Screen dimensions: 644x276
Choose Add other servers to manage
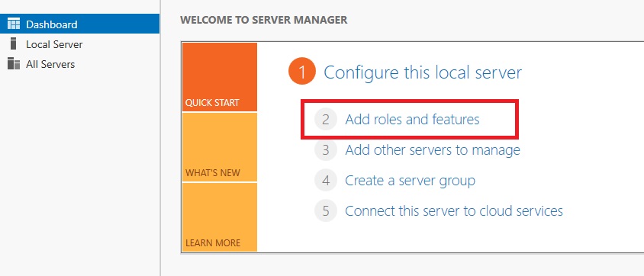[x=433, y=150]
